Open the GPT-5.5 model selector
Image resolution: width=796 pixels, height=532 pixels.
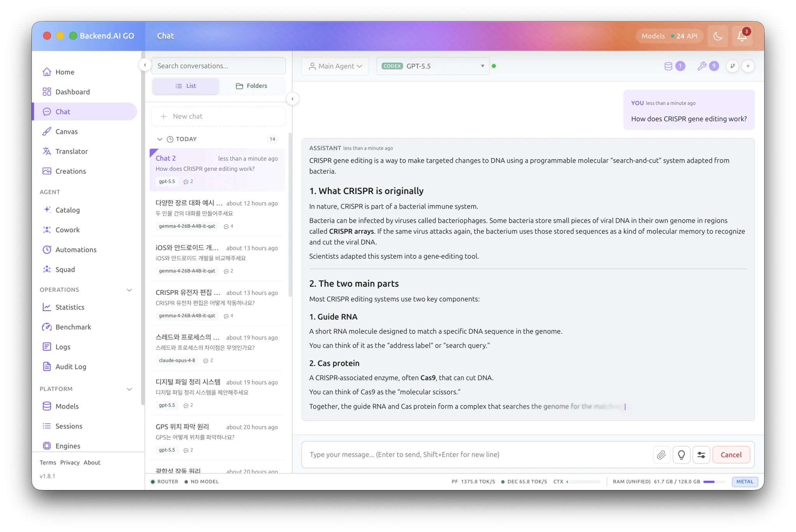click(433, 66)
